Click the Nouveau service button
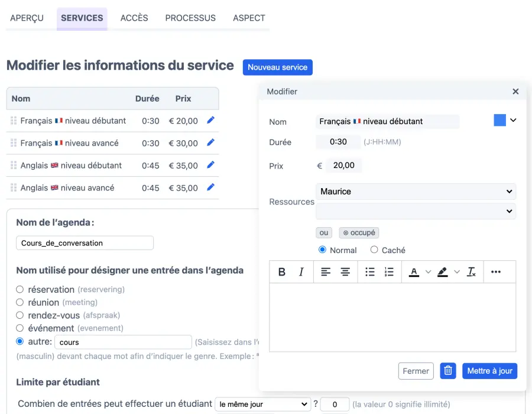The width and height of the screenshot is (532, 414). (x=277, y=67)
